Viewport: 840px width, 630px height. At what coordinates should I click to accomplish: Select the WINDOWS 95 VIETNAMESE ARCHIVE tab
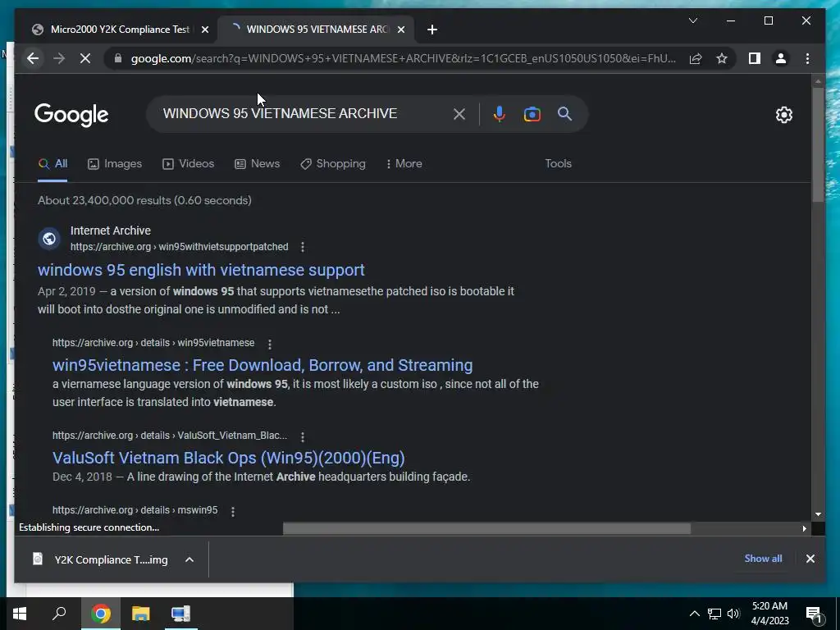[316, 30]
